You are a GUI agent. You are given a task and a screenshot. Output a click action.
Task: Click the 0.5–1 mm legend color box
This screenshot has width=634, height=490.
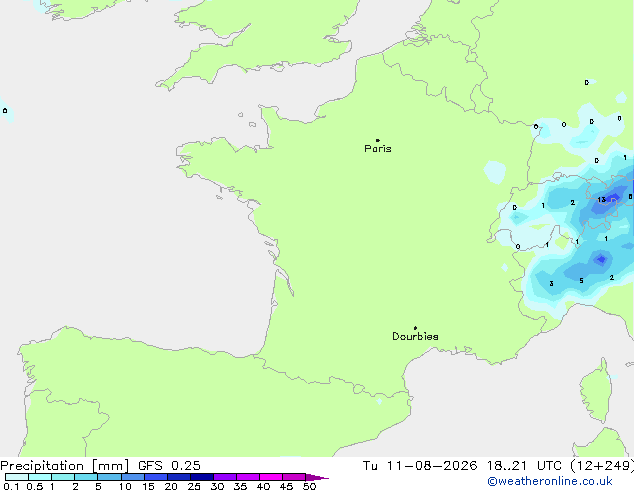point(40,477)
